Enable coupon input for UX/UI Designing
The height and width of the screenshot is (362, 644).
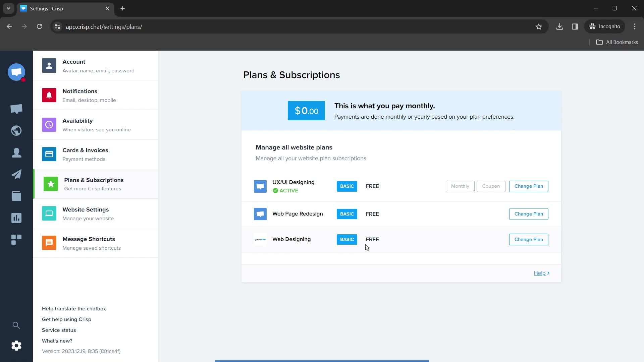click(491, 186)
